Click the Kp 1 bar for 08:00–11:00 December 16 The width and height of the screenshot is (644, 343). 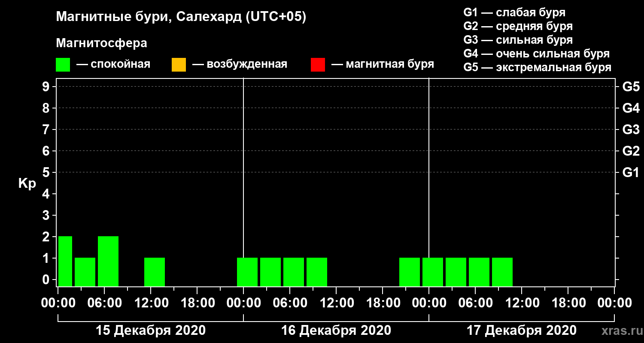pyautogui.click(x=317, y=272)
